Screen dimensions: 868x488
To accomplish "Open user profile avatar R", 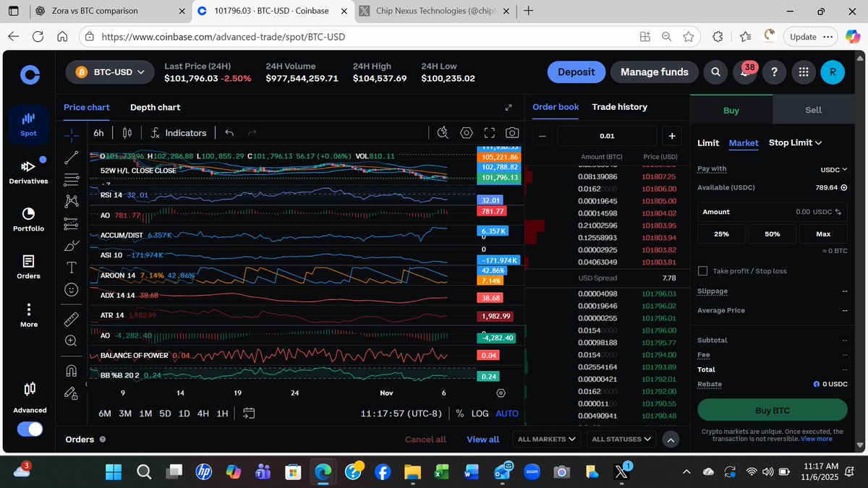I will point(833,72).
